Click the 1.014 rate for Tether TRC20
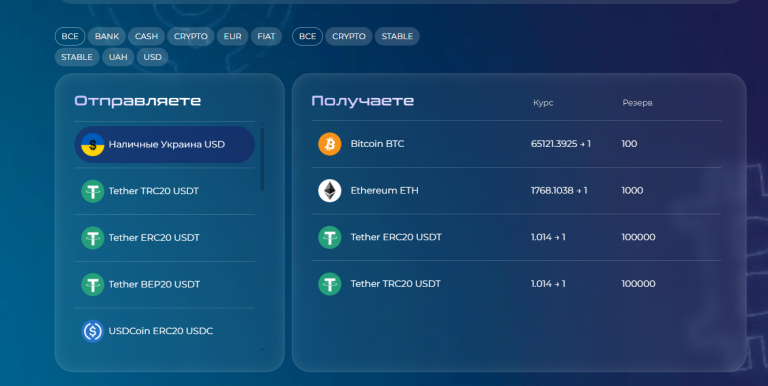Viewport: 768px width, 386px height. click(x=548, y=284)
